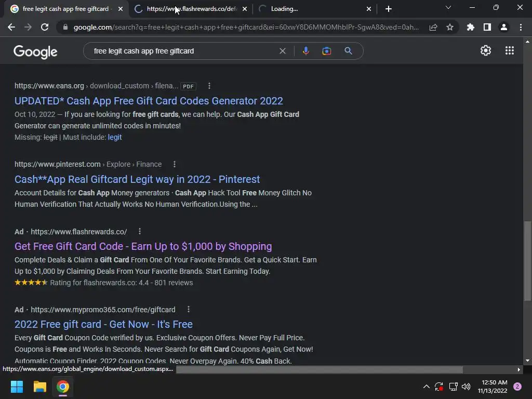Share this page using the share icon
Screen dimensions: 532x399
(x=433, y=27)
